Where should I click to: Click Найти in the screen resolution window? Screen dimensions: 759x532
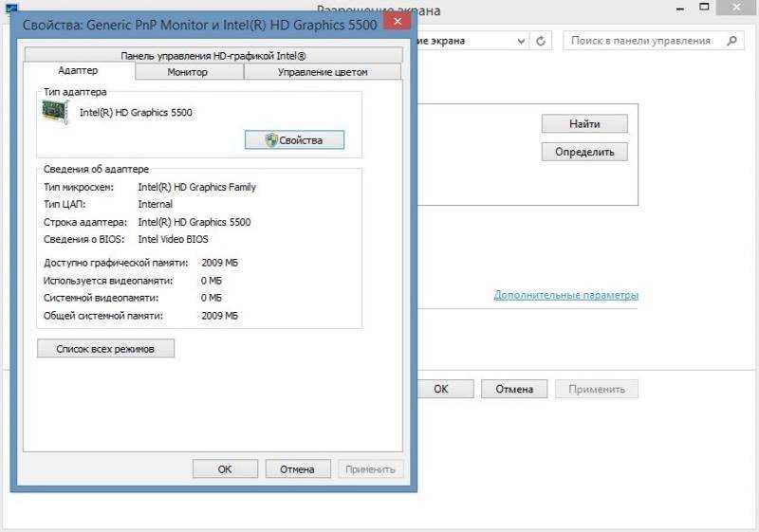[x=584, y=124]
